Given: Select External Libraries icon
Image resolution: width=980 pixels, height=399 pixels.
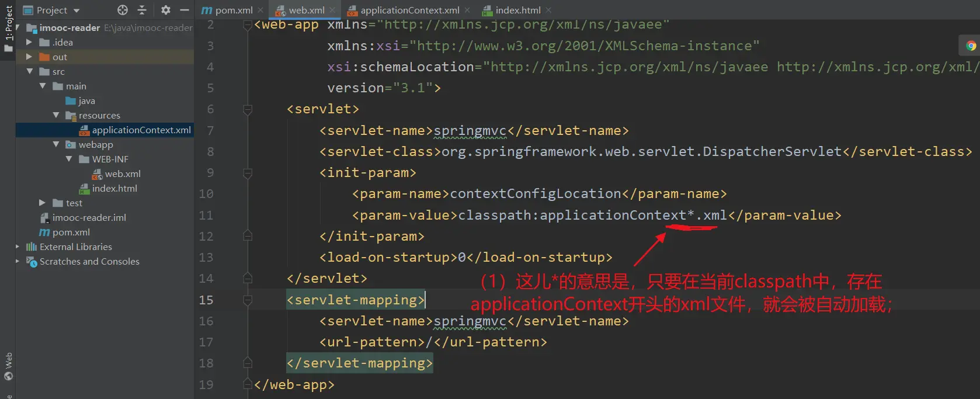Looking at the screenshot, I should (32, 247).
